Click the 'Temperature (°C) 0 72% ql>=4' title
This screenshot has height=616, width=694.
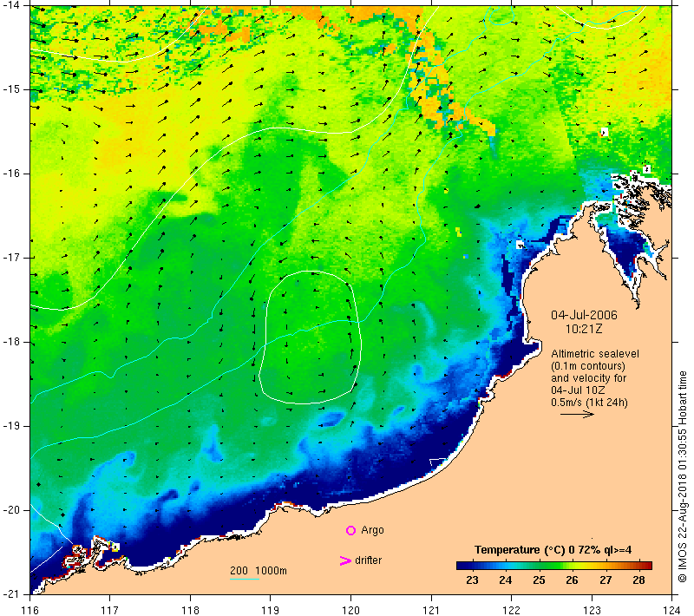(x=553, y=550)
